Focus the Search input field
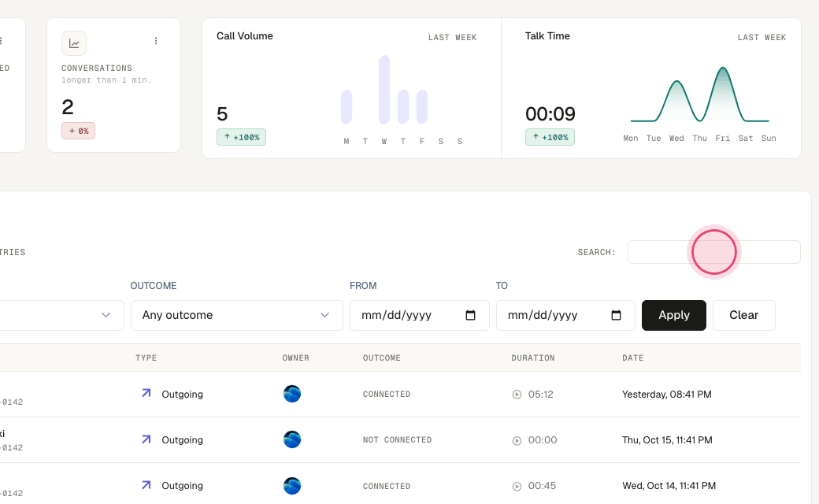819x504 pixels. [714, 252]
